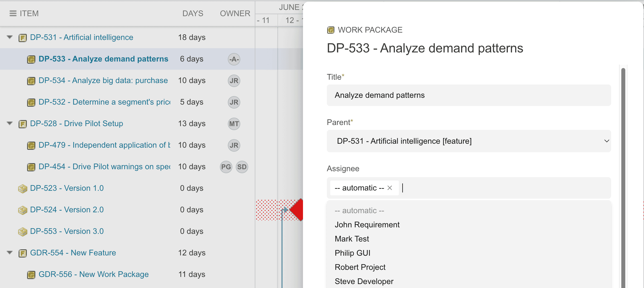Click the JUNE timeline header

[291, 7]
